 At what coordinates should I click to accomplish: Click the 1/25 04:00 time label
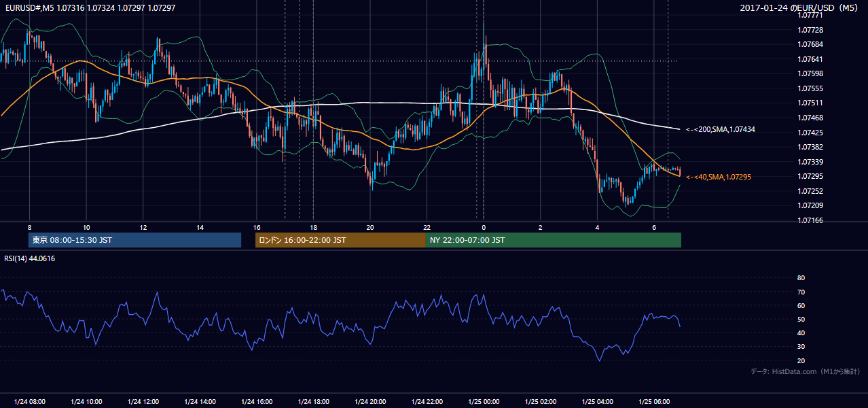[x=597, y=401]
